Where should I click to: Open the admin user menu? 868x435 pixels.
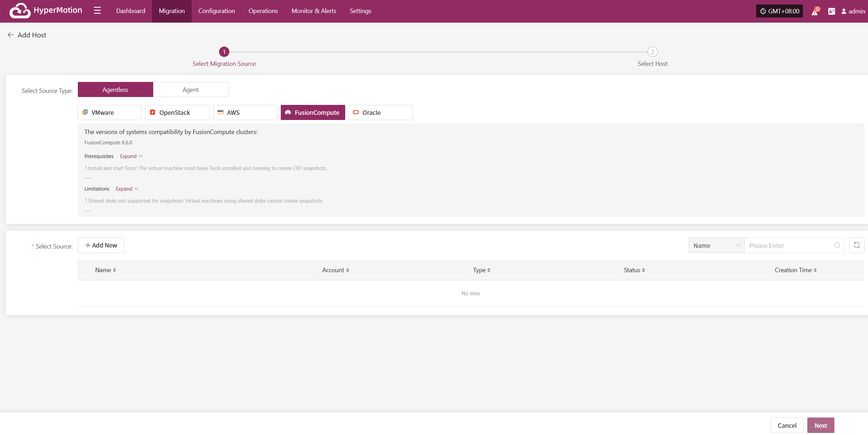[853, 11]
